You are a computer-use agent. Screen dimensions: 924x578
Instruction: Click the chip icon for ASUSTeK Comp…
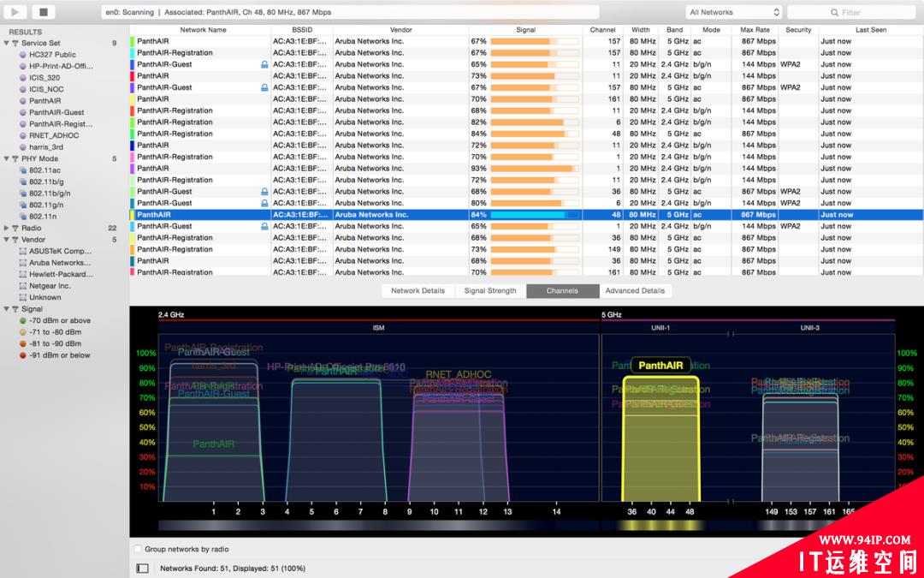[x=23, y=251]
